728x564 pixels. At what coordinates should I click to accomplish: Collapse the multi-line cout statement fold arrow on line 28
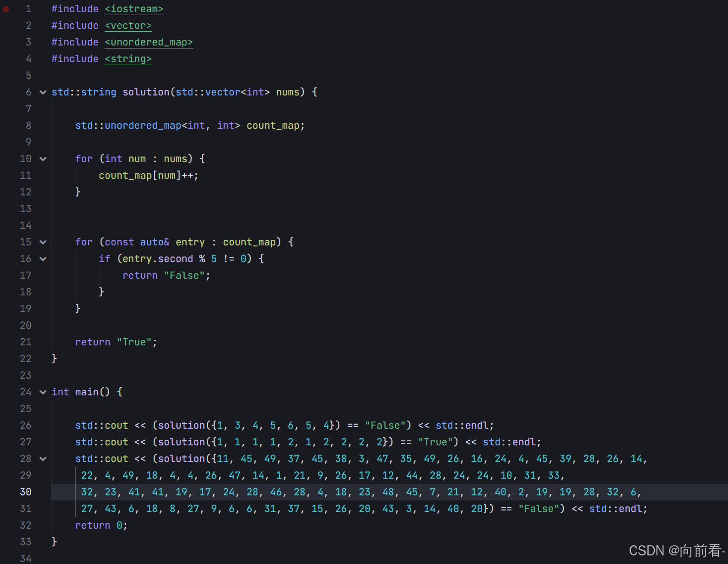point(43,459)
